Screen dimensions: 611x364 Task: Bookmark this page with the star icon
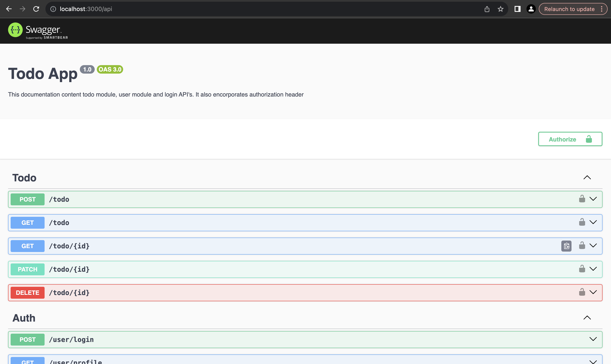pos(500,9)
